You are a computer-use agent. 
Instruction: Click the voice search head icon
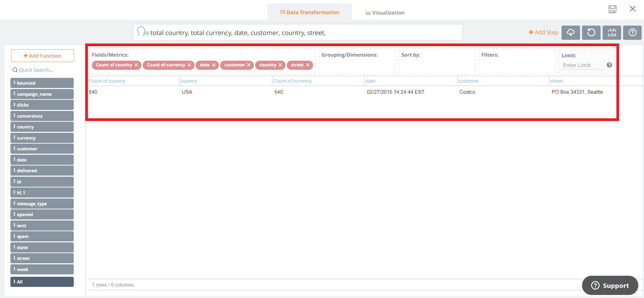(x=142, y=32)
